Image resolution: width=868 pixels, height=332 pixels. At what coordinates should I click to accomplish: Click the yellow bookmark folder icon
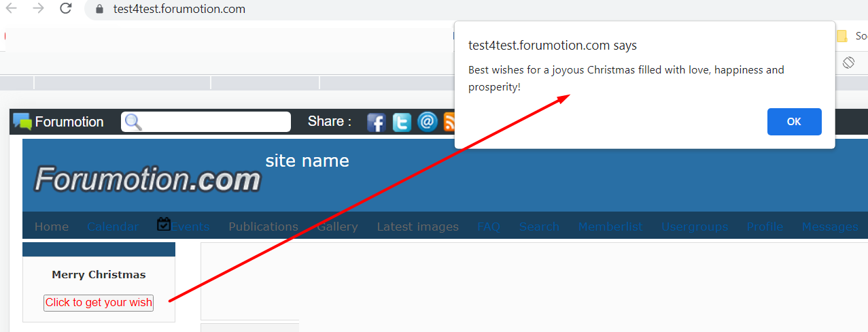point(841,36)
